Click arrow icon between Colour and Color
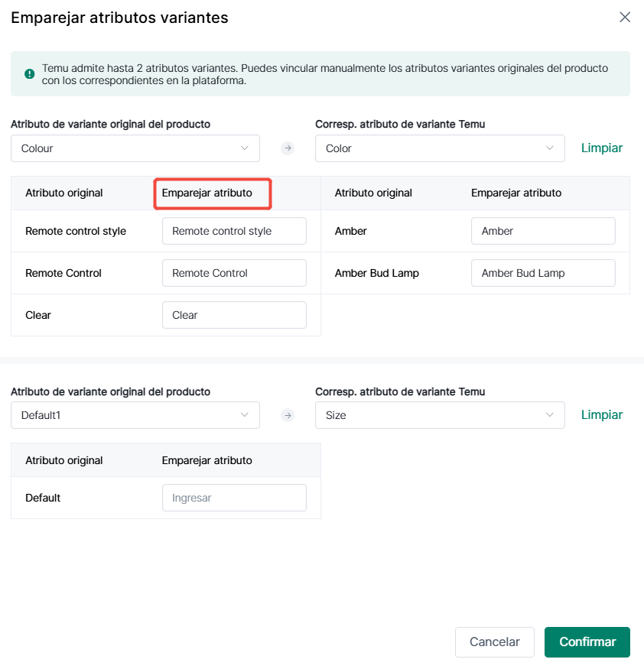Image resolution: width=644 pixels, height=669 pixels. (x=288, y=148)
